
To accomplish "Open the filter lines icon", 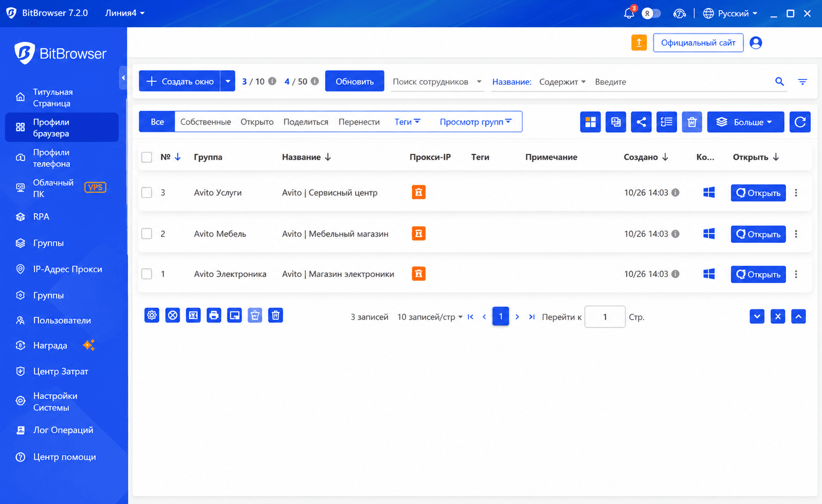I will click(x=802, y=82).
